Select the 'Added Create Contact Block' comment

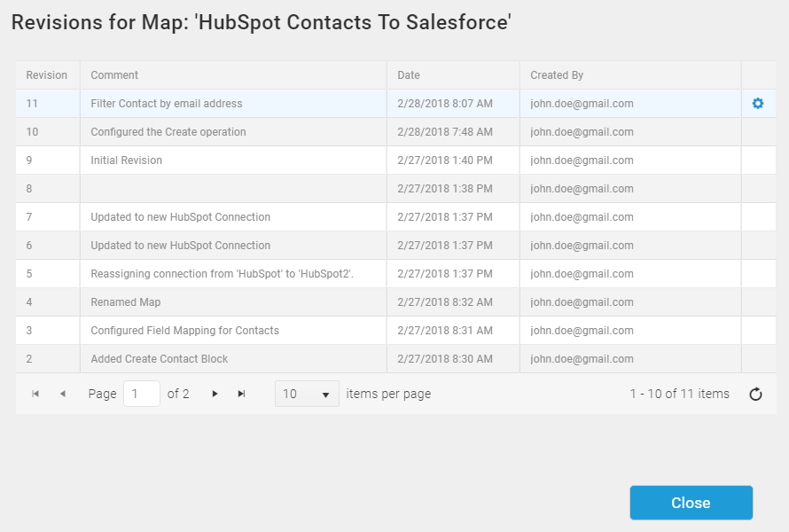[x=160, y=359]
